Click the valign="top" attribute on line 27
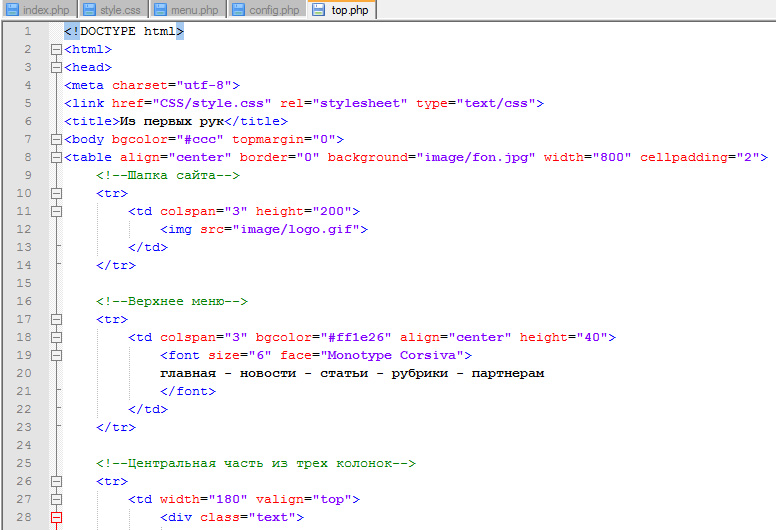This screenshot has height=530, width=776. 303,499
